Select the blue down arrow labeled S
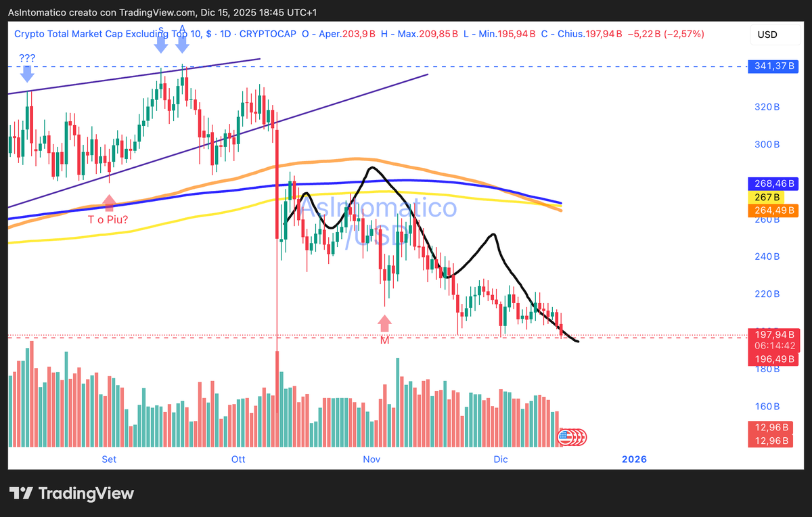The width and height of the screenshot is (812, 517). pos(160,44)
